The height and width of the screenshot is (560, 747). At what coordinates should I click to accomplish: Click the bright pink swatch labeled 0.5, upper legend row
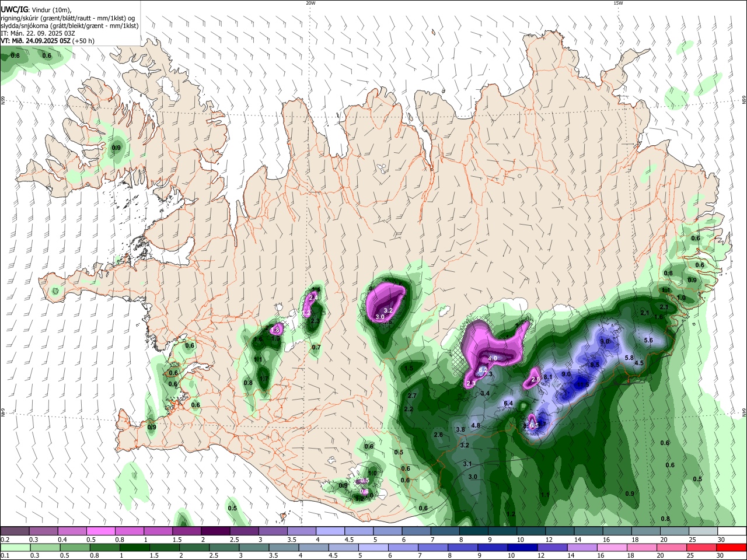100,531
